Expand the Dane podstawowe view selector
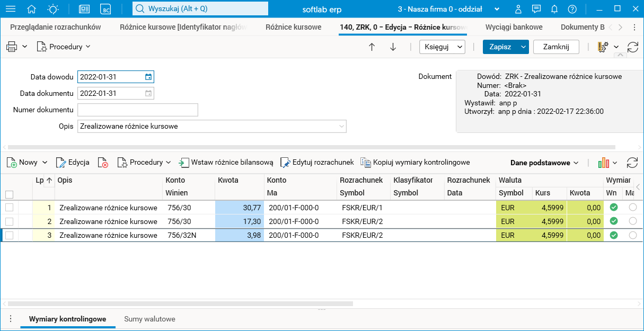644x331 pixels. click(x=544, y=163)
